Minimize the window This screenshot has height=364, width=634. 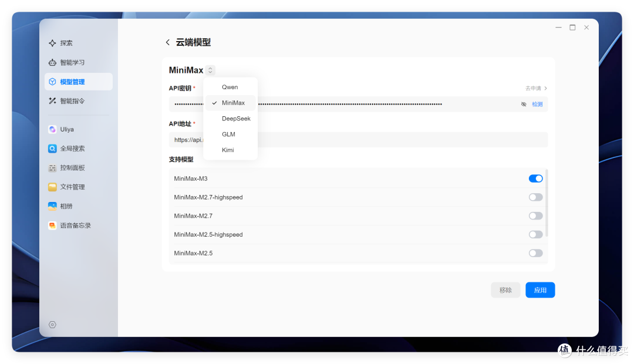click(x=558, y=28)
